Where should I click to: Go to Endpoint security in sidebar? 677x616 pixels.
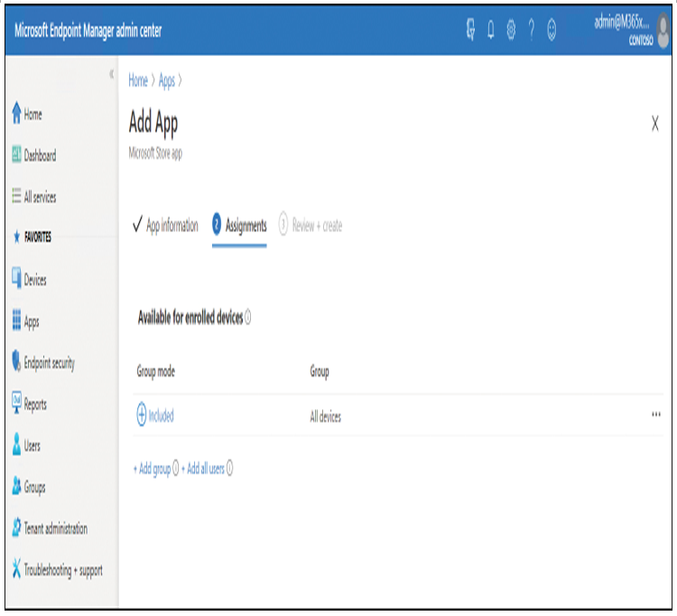pyautogui.click(x=50, y=363)
